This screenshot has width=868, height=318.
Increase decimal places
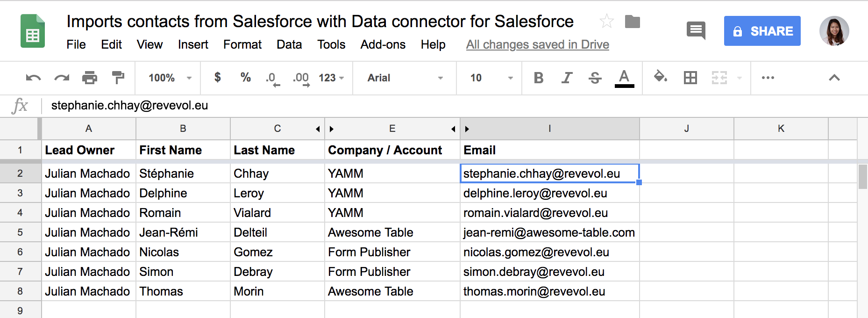pos(301,79)
